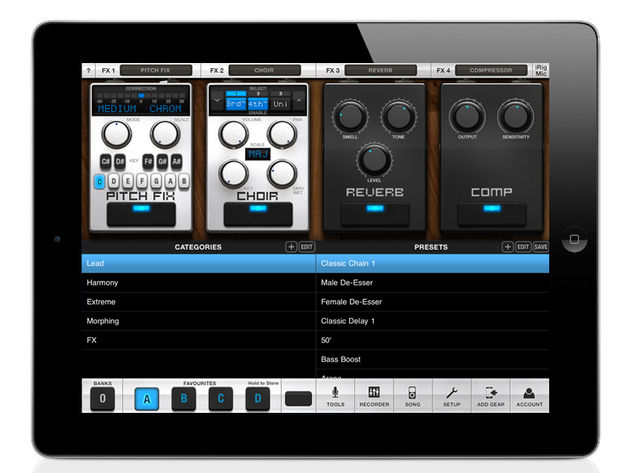Add a new category with plus icon
The image size is (630, 473).
(291, 247)
